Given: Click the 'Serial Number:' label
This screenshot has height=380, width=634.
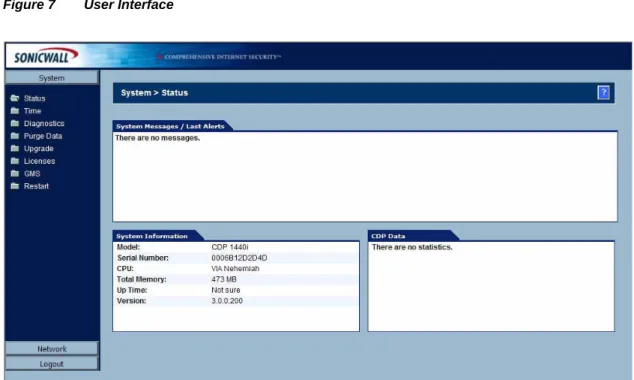Looking at the screenshot, I should 143,258.
